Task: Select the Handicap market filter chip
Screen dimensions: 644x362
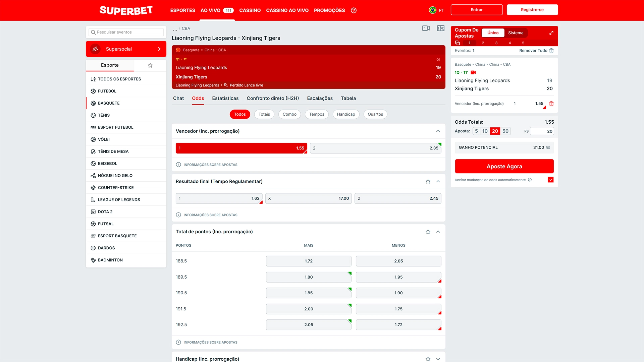Action: (346, 114)
